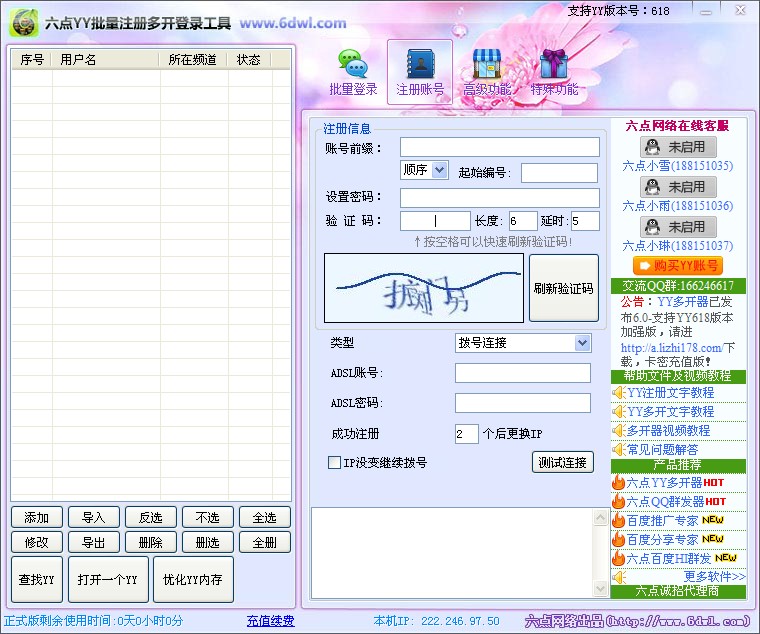Click flame icon beside 六点百度HI群发
Screen dimensions: 760x634
pos(618,558)
